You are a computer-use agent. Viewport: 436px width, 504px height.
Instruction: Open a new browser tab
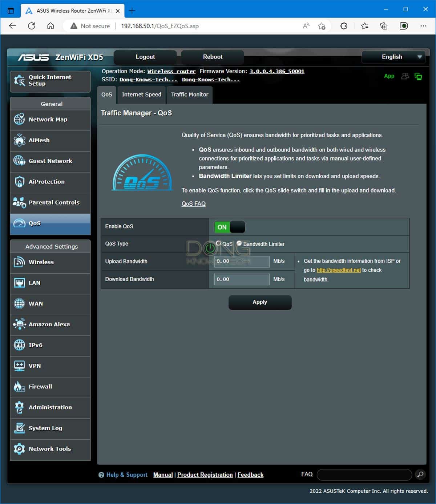(132, 11)
